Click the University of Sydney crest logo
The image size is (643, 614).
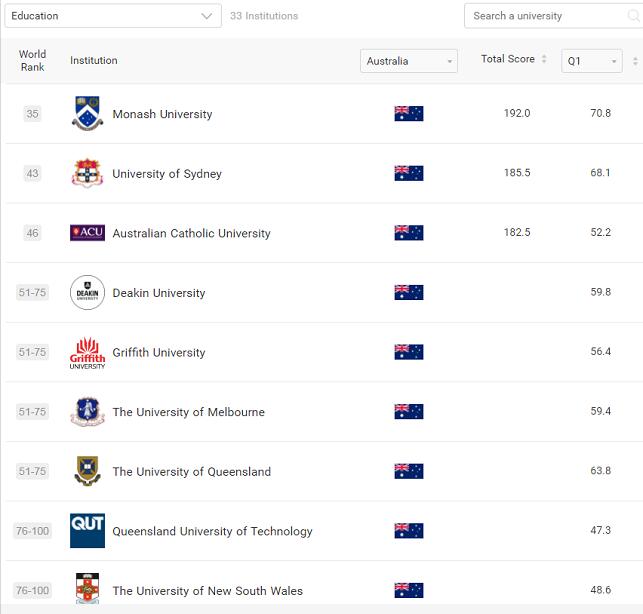(87, 173)
